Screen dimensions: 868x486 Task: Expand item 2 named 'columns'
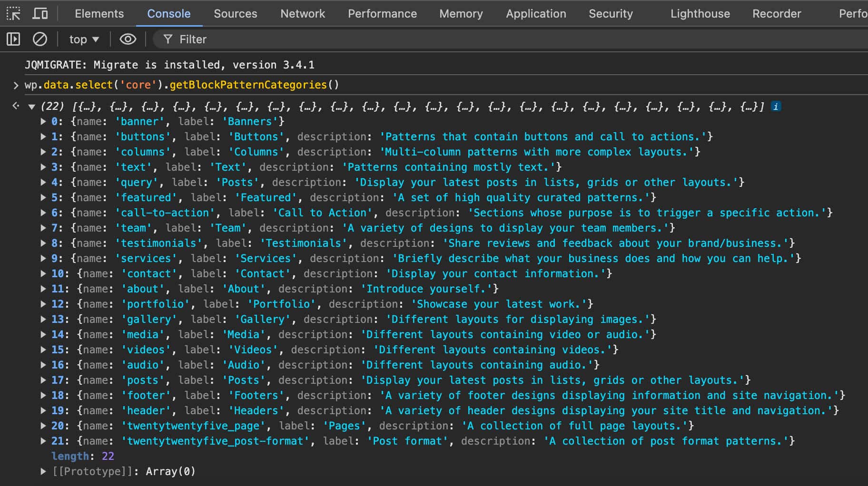(x=43, y=152)
